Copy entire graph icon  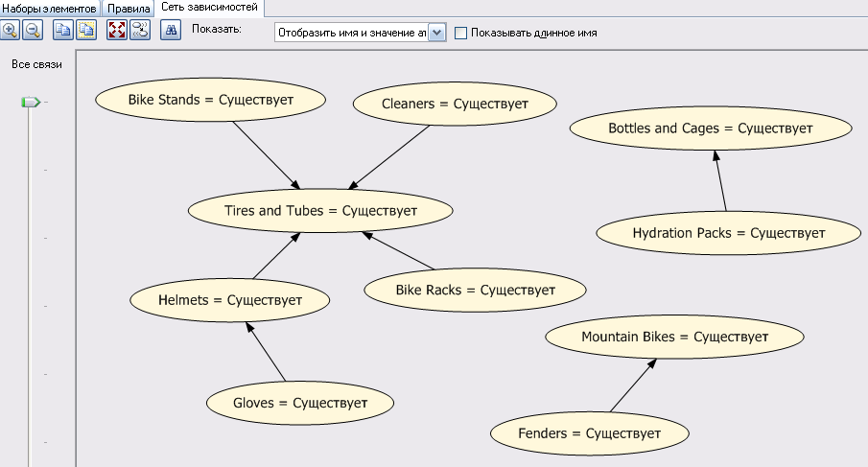tap(86, 31)
